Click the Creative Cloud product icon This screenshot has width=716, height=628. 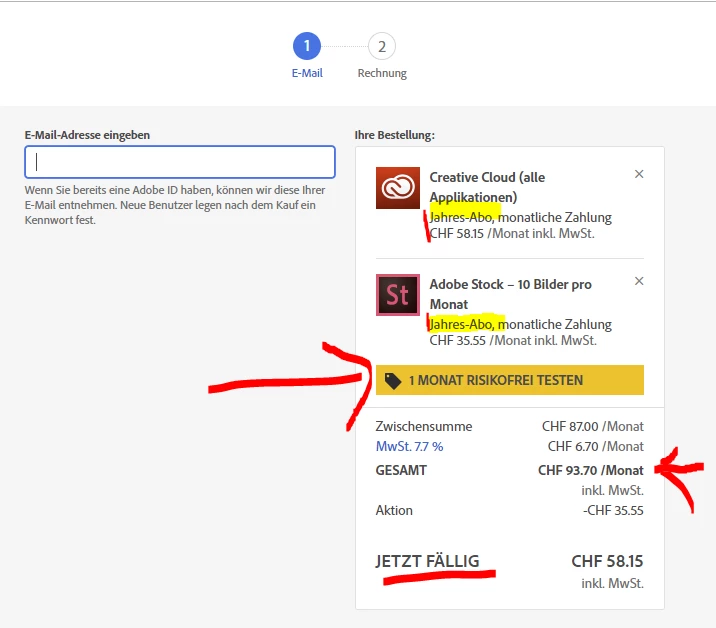click(x=398, y=188)
